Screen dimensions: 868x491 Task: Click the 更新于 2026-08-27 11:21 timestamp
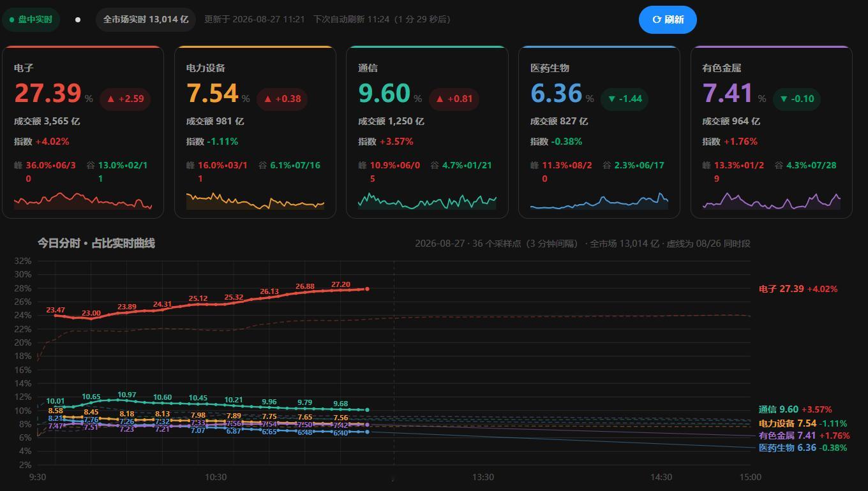tap(254, 20)
